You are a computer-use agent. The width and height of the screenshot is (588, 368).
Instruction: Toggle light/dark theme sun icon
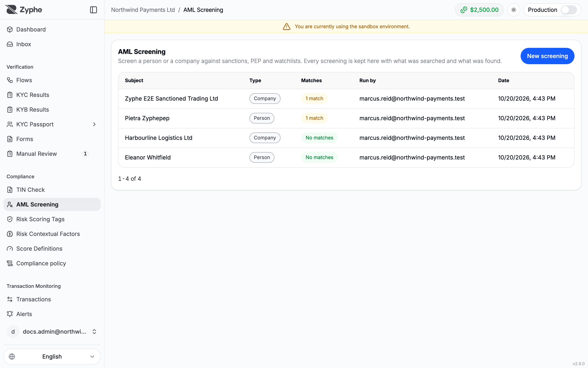point(513,10)
